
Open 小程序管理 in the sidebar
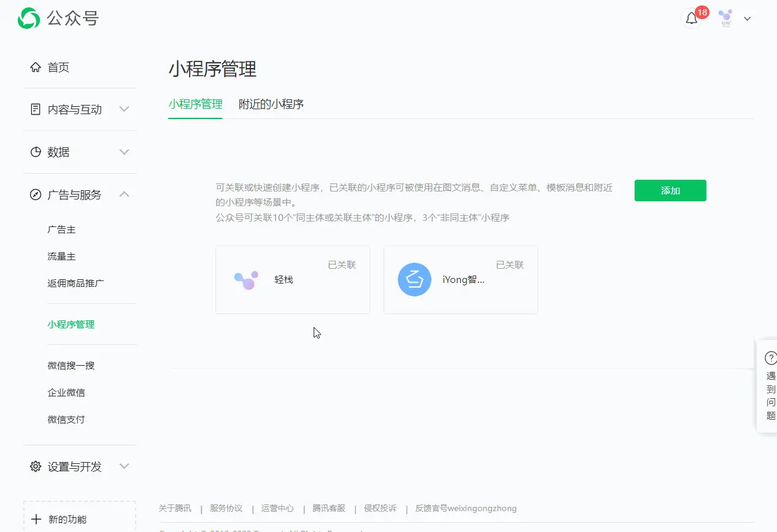click(71, 324)
